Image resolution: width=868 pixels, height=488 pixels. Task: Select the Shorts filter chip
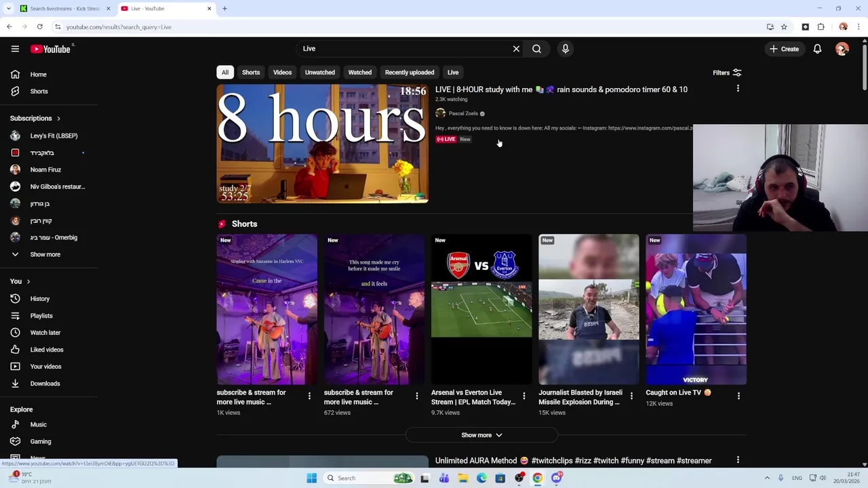(251, 73)
